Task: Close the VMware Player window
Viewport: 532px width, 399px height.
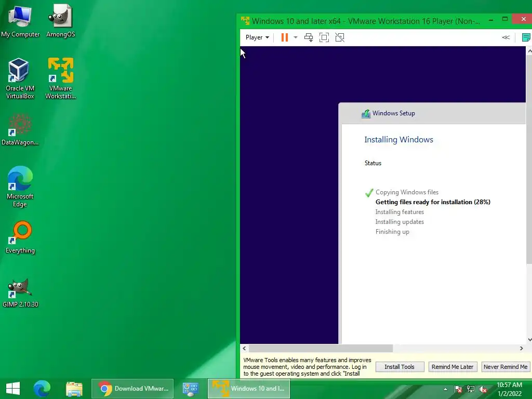Action: click(523, 19)
